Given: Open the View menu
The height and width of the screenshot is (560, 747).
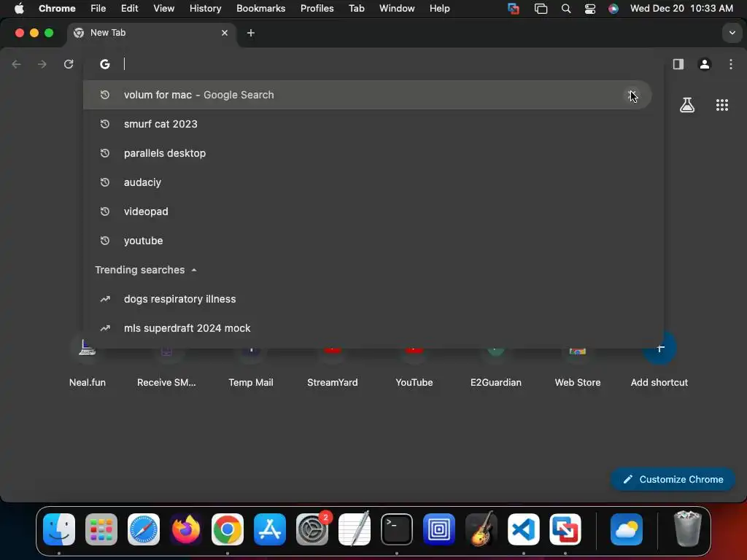Looking at the screenshot, I should 163,8.
